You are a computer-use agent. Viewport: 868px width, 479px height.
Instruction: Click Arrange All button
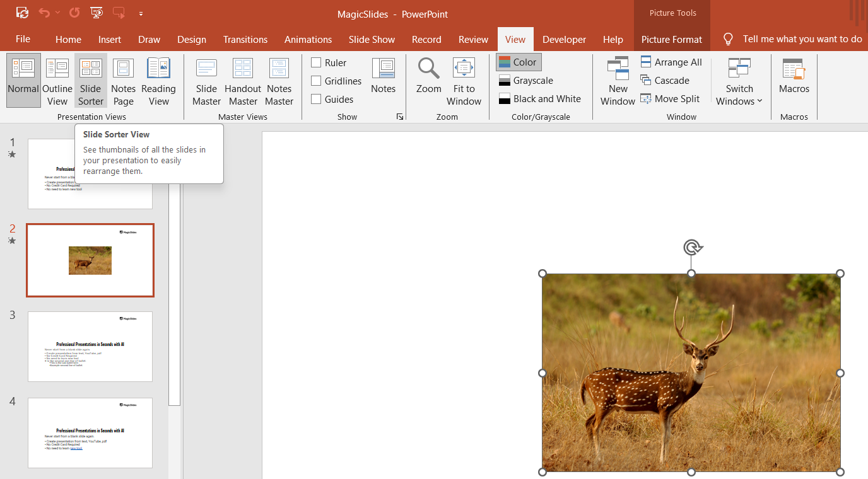coord(671,62)
